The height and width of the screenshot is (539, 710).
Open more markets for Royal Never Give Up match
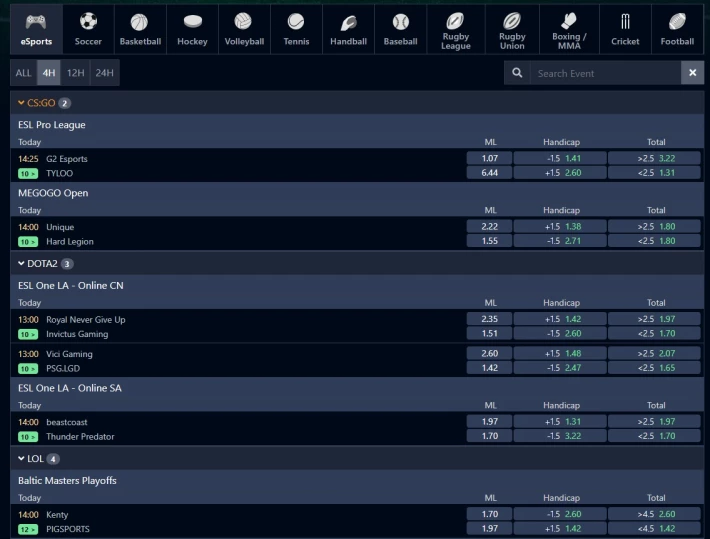click(x=28, y=334)
